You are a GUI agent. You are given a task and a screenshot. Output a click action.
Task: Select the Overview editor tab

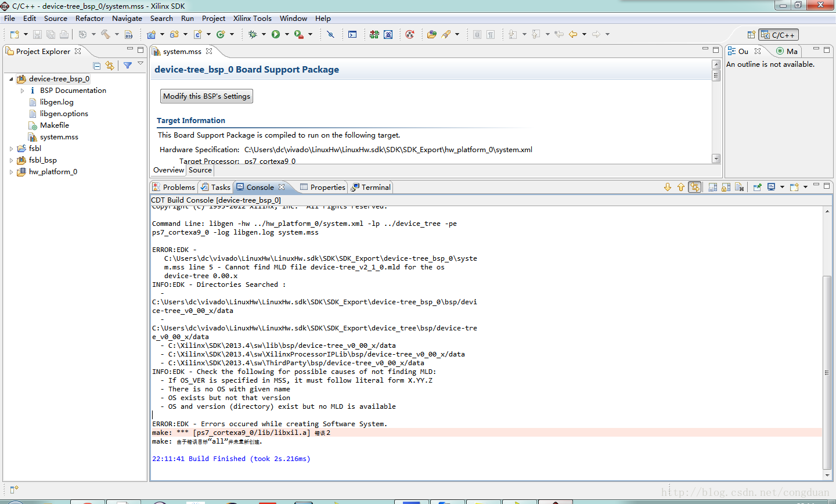[169, 170]
